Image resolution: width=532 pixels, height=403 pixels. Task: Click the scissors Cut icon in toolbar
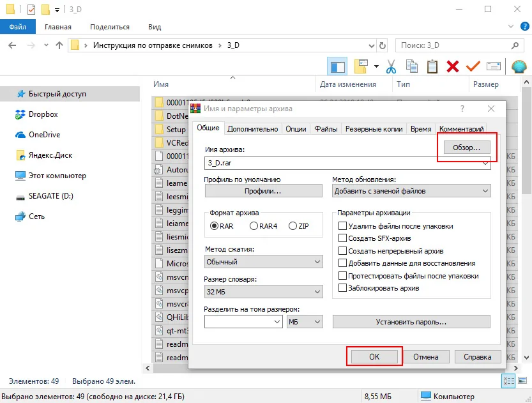[391, 66]
